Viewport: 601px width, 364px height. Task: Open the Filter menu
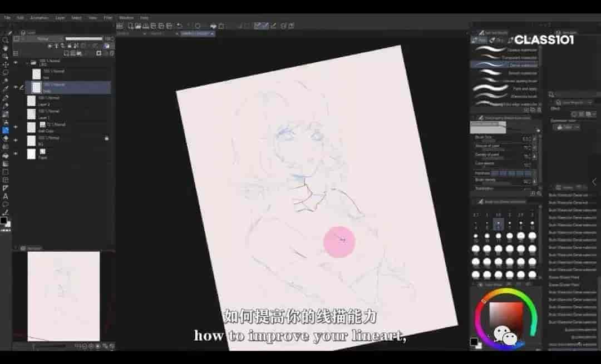(108, 18)
